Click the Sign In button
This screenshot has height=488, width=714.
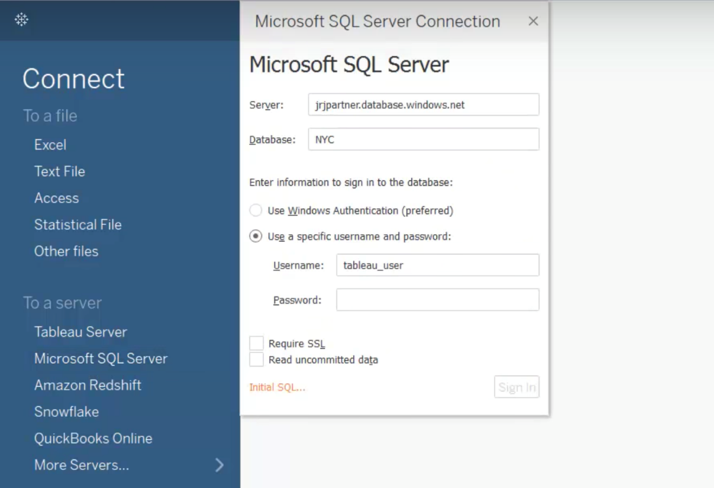click(517, 387)
